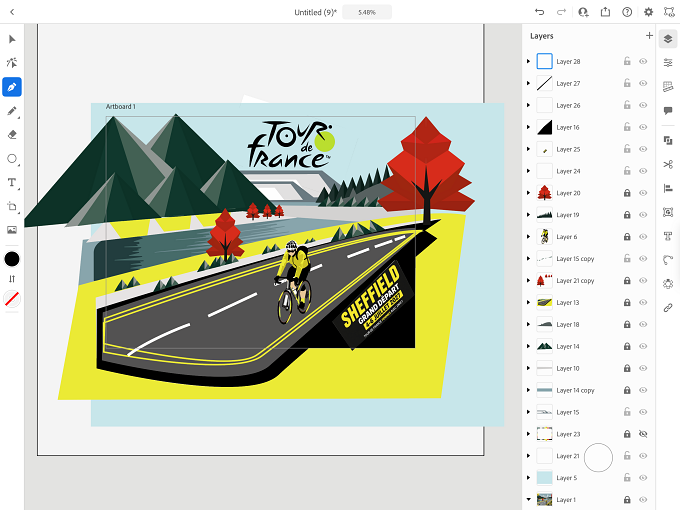Hide Layer 20 with eye icon
The image size is (680, 510).
point(643,193)
